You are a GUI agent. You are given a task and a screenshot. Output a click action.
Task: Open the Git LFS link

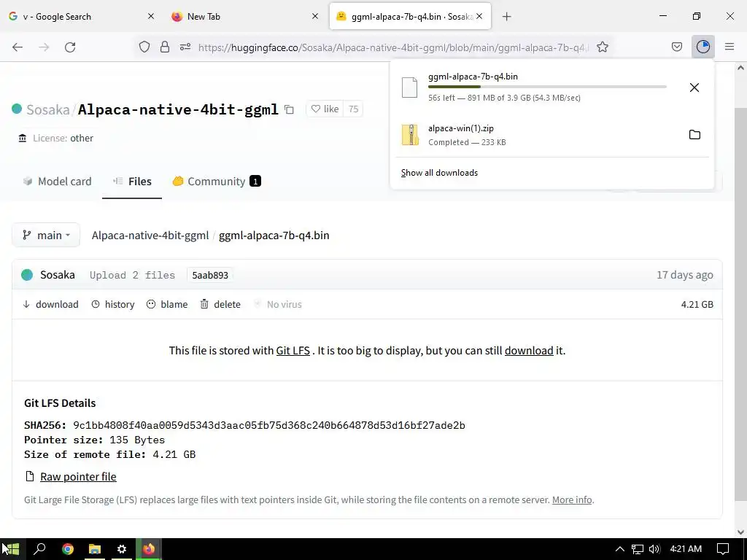coord(293,351)
